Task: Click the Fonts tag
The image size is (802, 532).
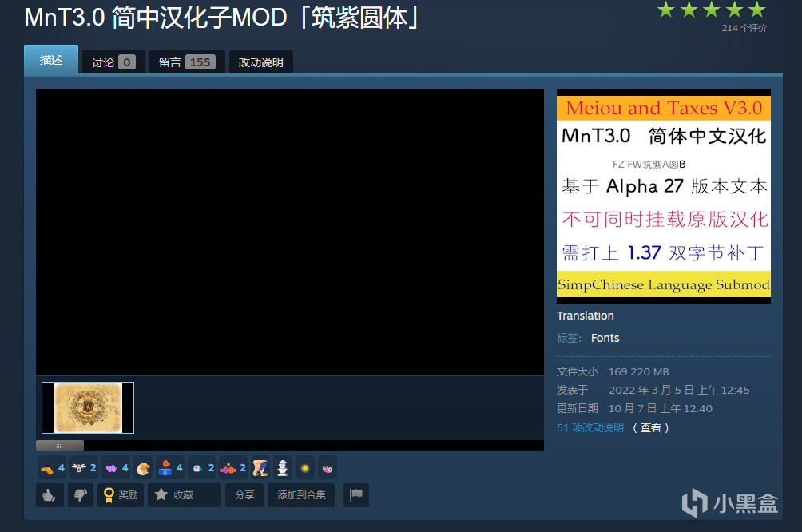Action: click(x=605, y=338)
